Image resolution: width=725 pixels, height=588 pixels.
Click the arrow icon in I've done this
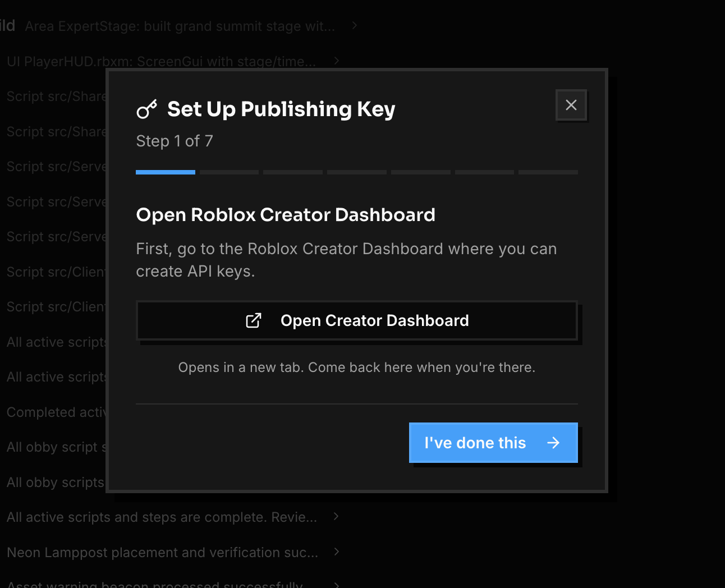[553, 443]
